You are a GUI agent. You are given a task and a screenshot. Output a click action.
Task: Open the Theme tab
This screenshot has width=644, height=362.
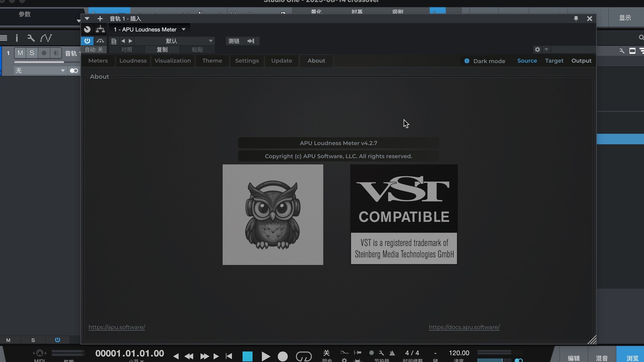[212, 61]
